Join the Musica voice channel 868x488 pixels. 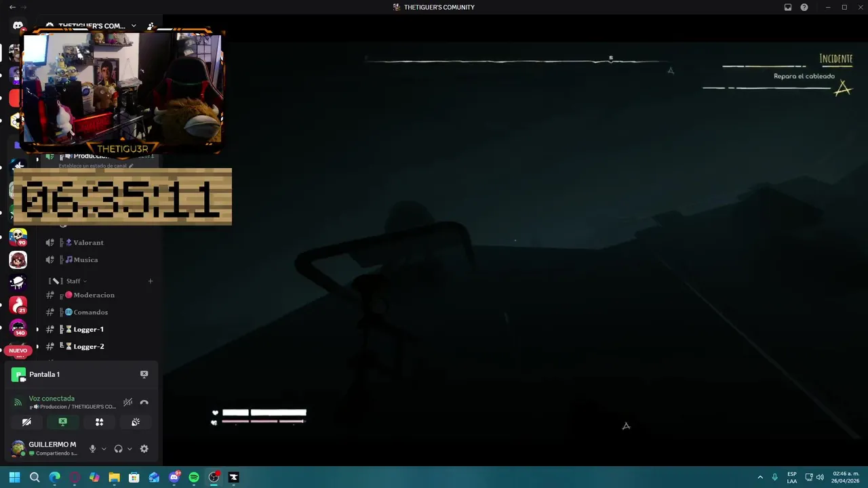(x=99, y=260)
